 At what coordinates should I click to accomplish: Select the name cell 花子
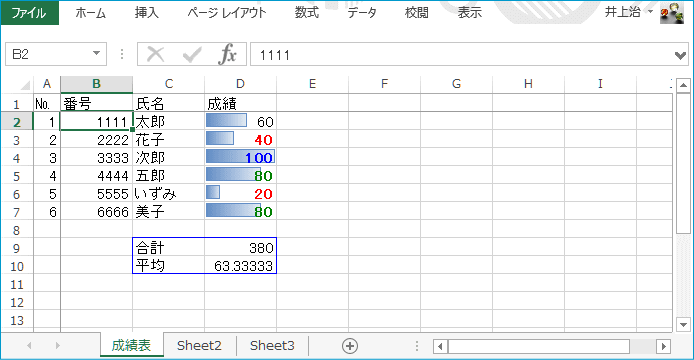point(169,140)
